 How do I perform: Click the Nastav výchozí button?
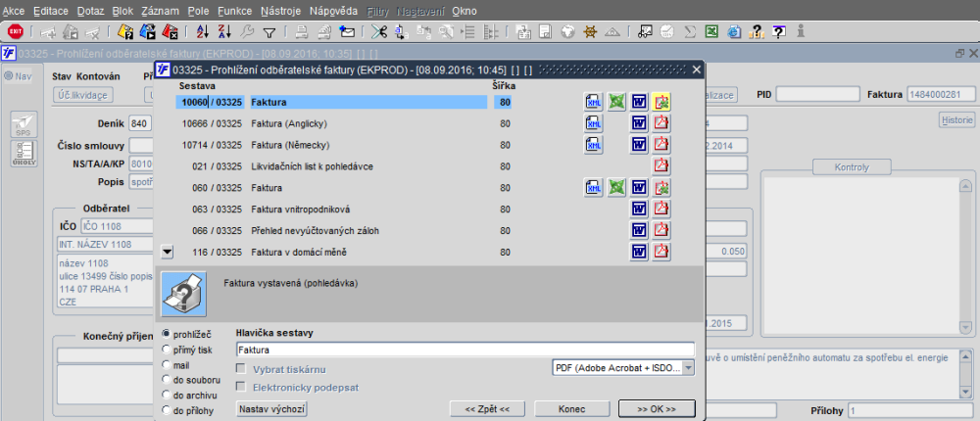pyautogui.click(x=271, y=409)
